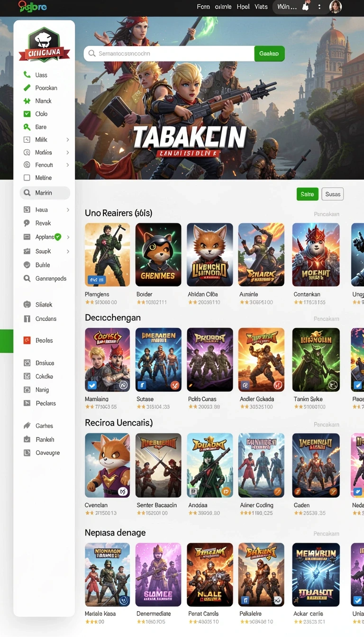Image resolution: width=364 pixels, height=637 pixels.
Task: Click the top bar icon beside Wöln
Action: tap(306, 6)
